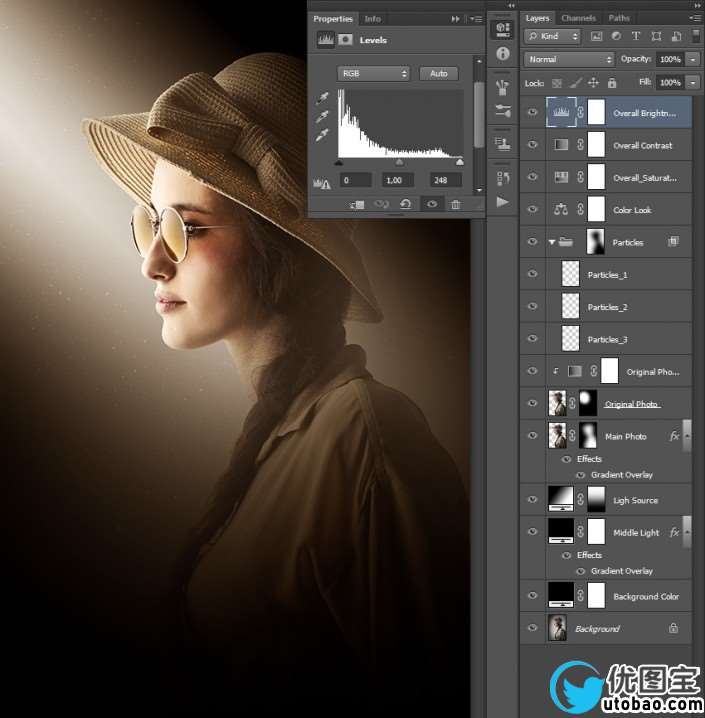Switch to the Paths tab
The height and width of the screenshot is (718, 705).
pyautogui.click(x=618, y=18)
